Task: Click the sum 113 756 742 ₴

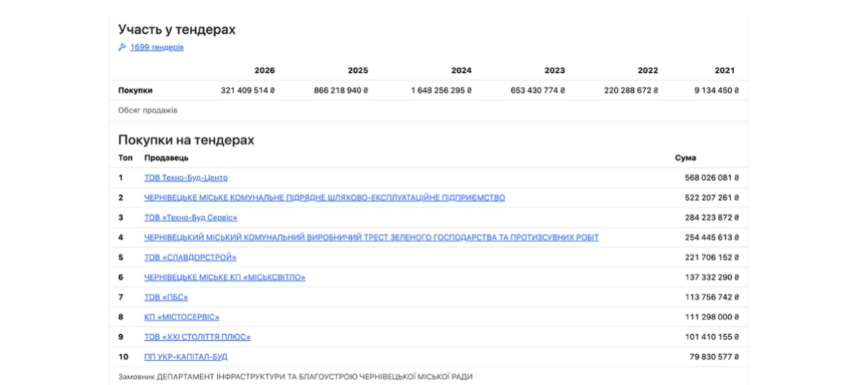Action: coord(712,297)
